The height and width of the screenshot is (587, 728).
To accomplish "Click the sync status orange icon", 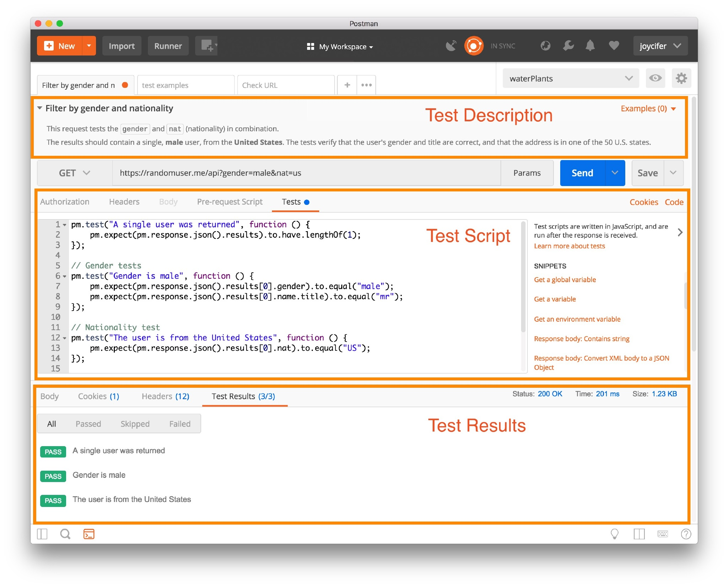I will point(473,46).
